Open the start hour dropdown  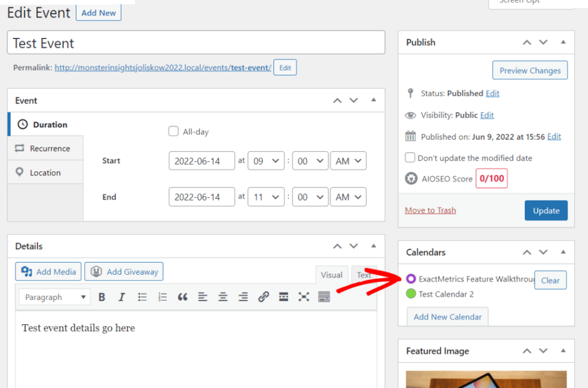pyautogui.click(x=266, y=161)
